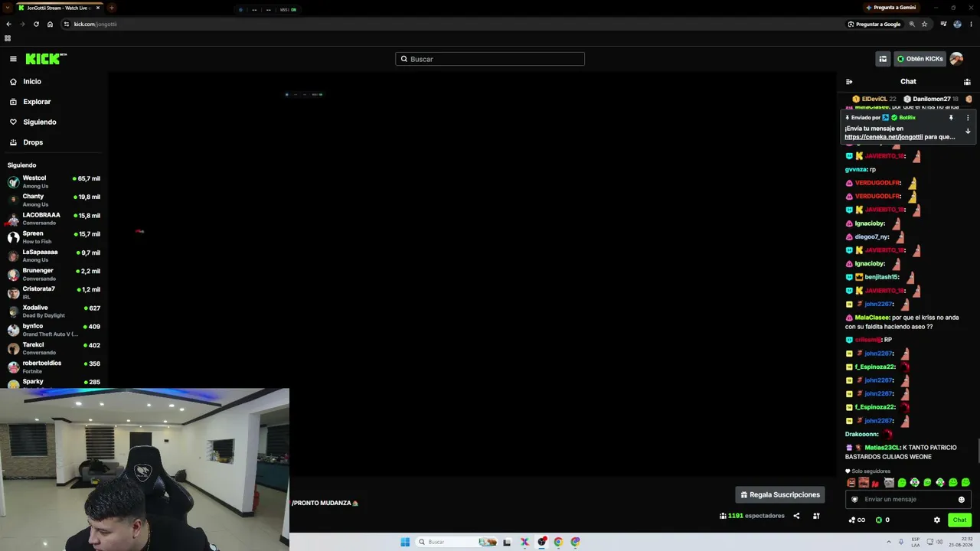The width and height of the screenshot is (980, 551).
Task: Select Xodalive's avatar in followed list
Action: point(14,311)
